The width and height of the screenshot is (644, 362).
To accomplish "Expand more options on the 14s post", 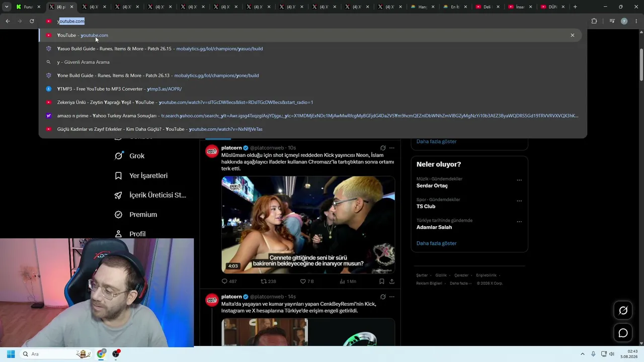I will point(392,297).
